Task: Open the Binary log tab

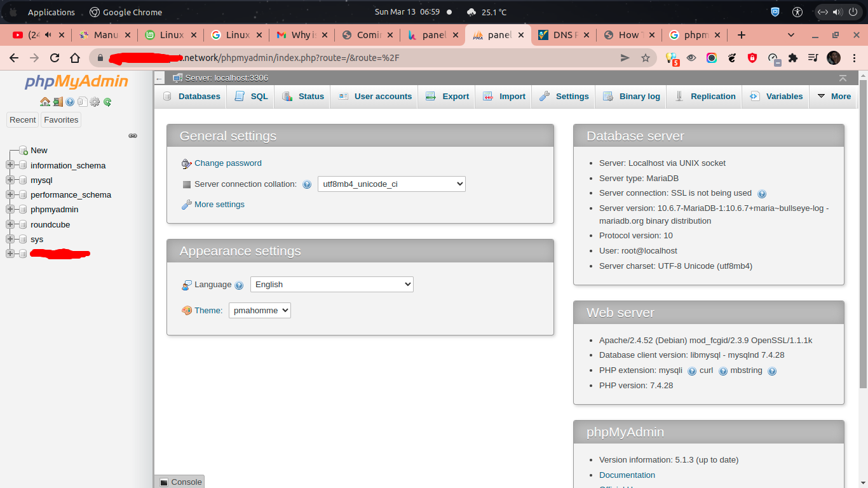Action: point(631,97)
